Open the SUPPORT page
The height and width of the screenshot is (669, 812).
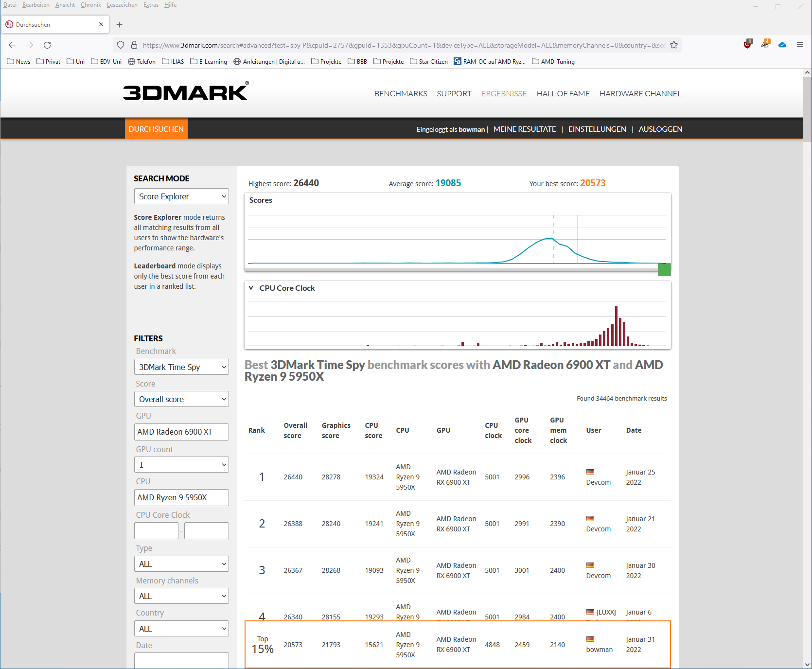coord(454,94)
